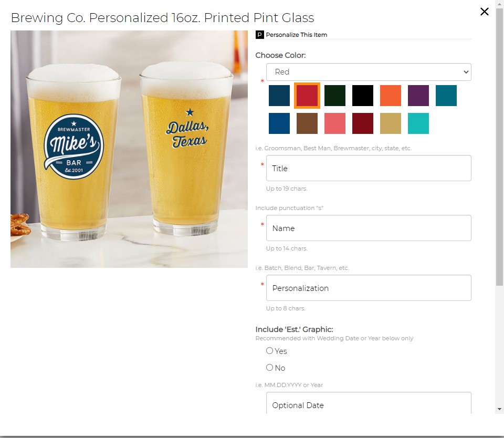Viewport: 504px width, 438px height.
Task: Pick the red color swatch
Action: 307,96
